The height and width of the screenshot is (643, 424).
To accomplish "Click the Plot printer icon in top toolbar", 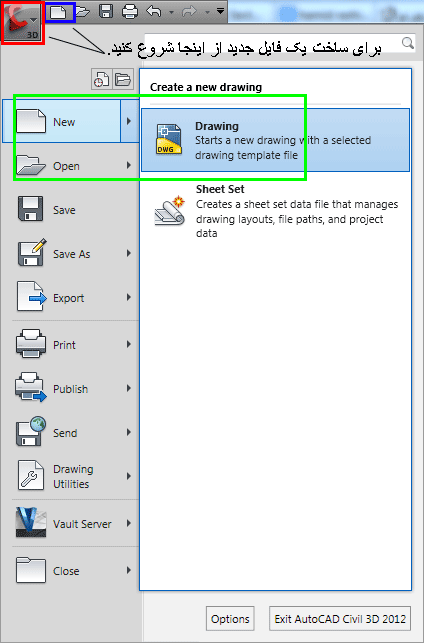I will [x=130, y=11].
